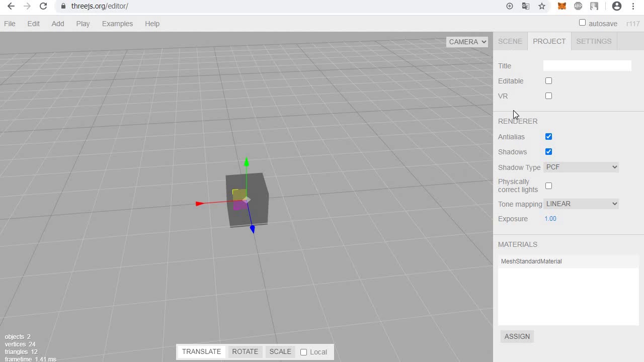Uncheck the Antialias checkbox
644x362 pixels.
(x=548, y=136)
